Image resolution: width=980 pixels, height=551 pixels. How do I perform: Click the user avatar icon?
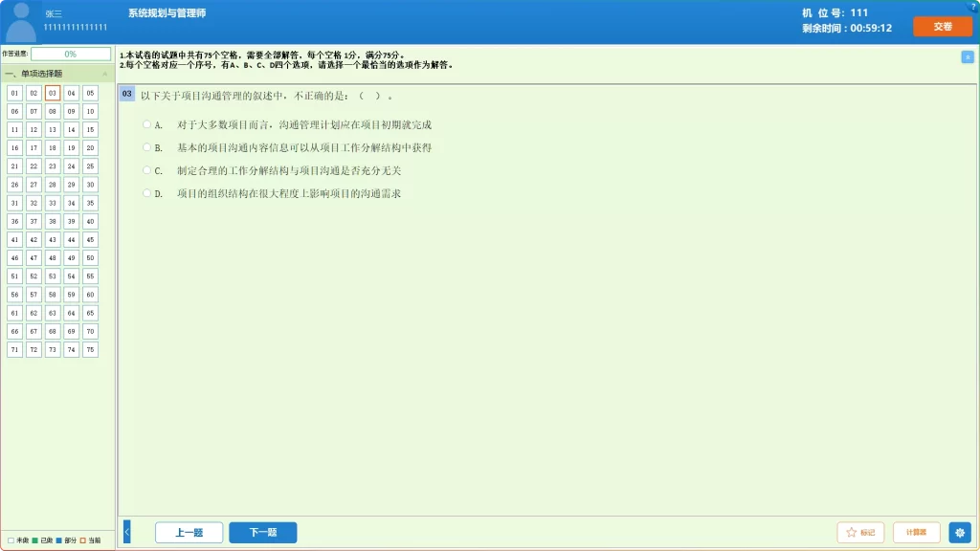pyautogui.click(x=21, y=22)
